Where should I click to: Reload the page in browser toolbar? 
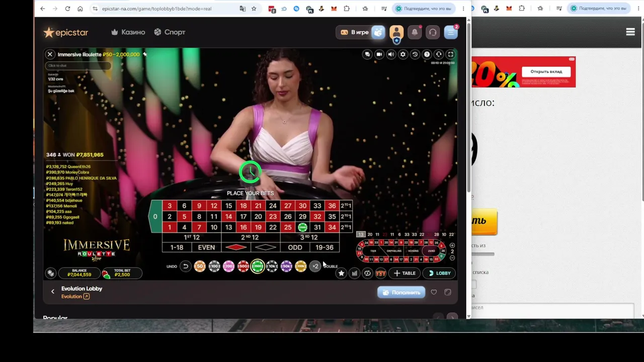(x=67, y=9)
